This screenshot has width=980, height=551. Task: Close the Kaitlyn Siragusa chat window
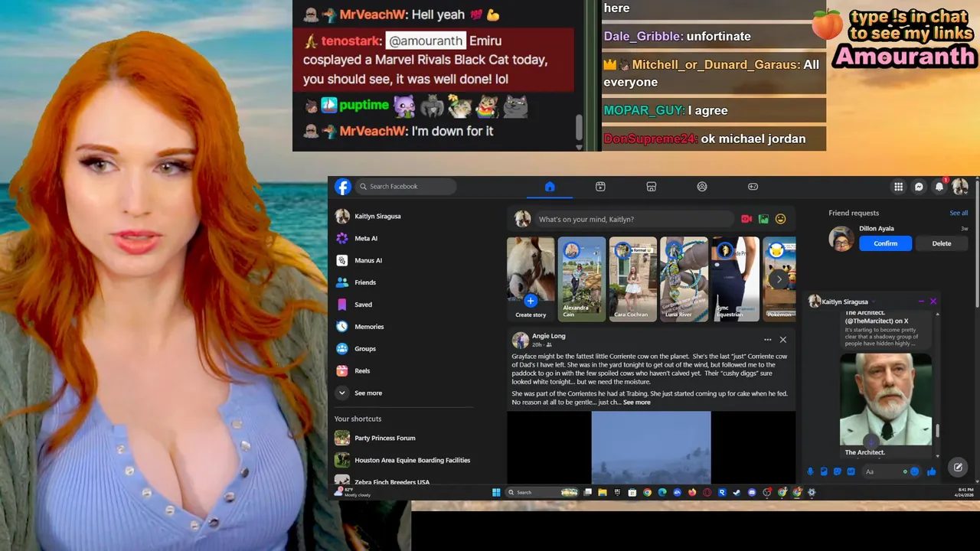click(x=933, y=302)
